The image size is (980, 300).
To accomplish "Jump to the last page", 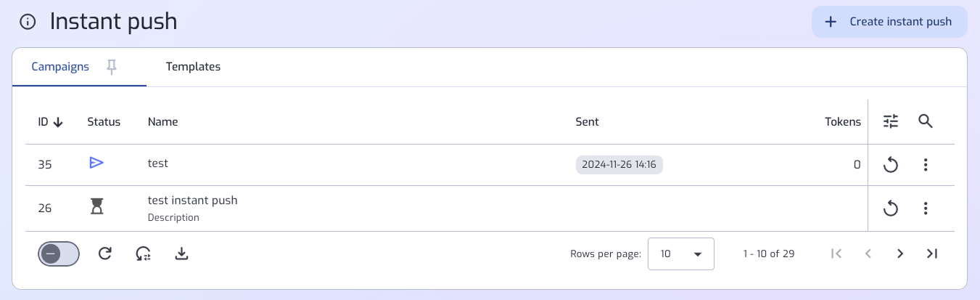I will tap(933, 254).
